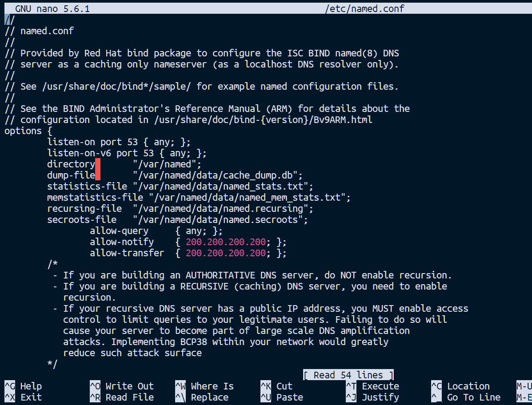Click the red highlighted whitespace after 'directory'
Viewport: 532px width, 405px height.
coord(98,164)
